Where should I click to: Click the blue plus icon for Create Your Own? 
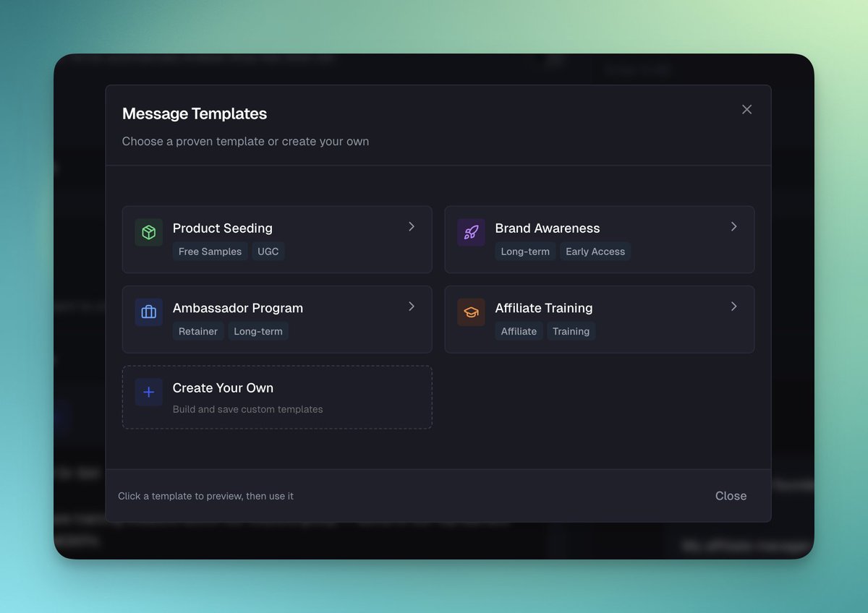coord(148,393)
